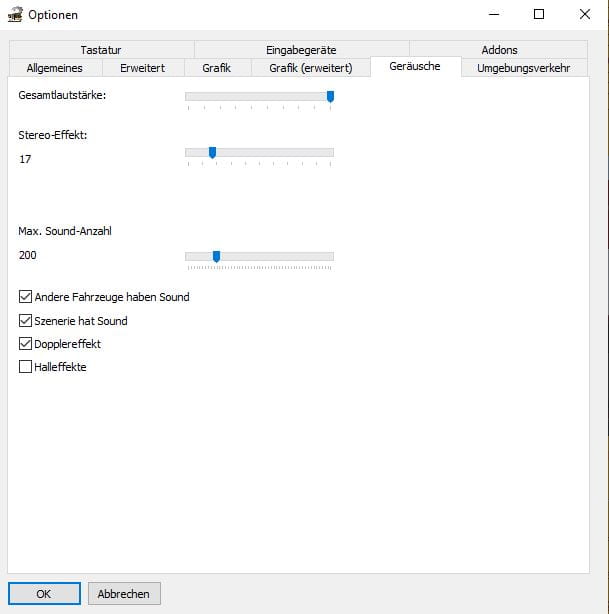Click the Optionen app icon in title bar
The image size is (609, 614).
pos(14,15)
